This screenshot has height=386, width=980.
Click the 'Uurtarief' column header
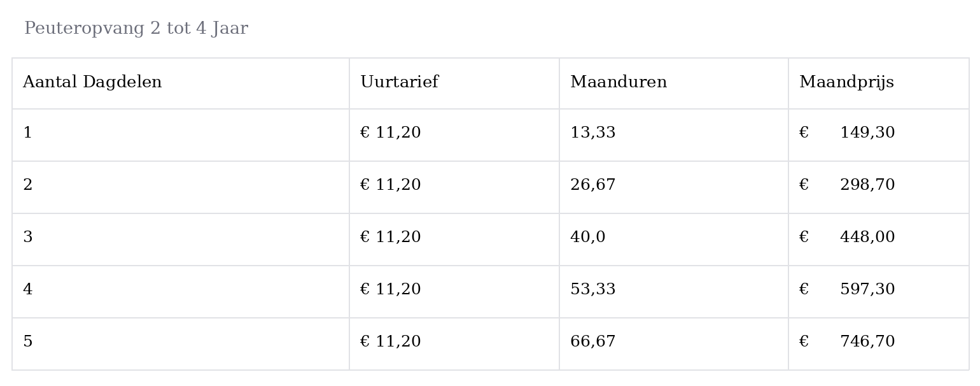pyautogui.click(x=454, y=83)
